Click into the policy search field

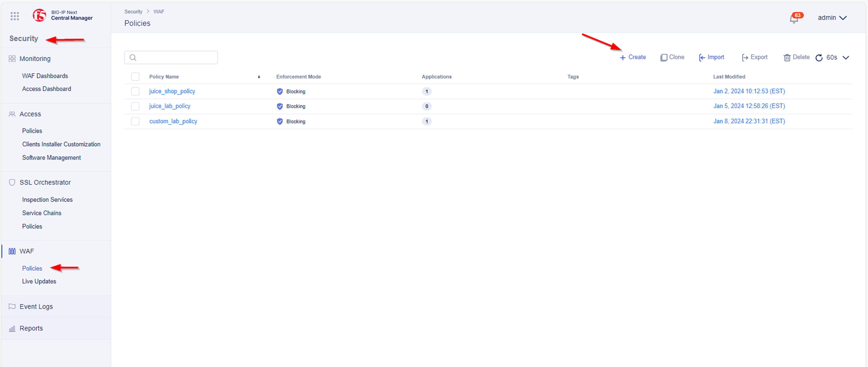[171, 58]
